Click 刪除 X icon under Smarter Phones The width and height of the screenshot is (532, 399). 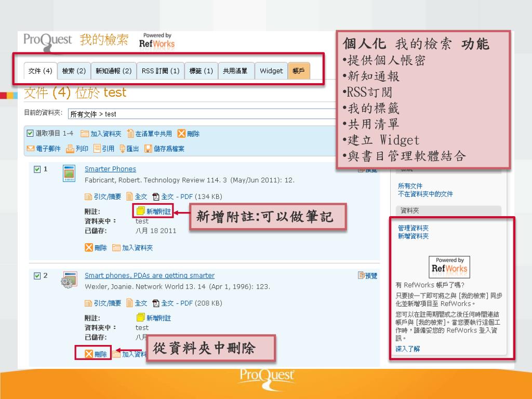[x=88, y=248]
